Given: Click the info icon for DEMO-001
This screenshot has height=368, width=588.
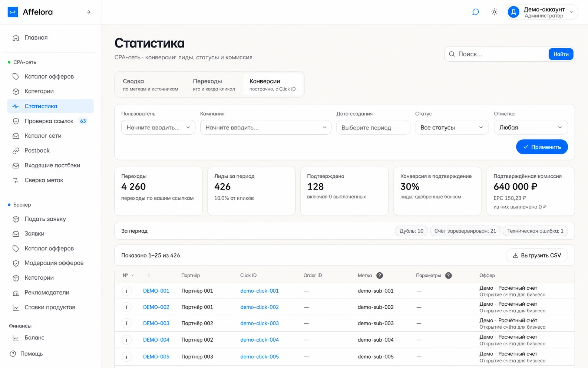Looking at the screenshot, I should (126, 291).
